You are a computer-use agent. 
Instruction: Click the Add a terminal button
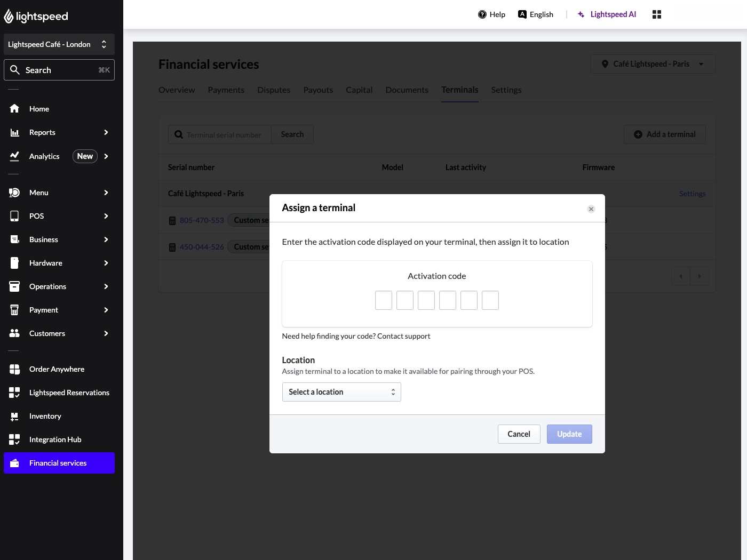665,134
